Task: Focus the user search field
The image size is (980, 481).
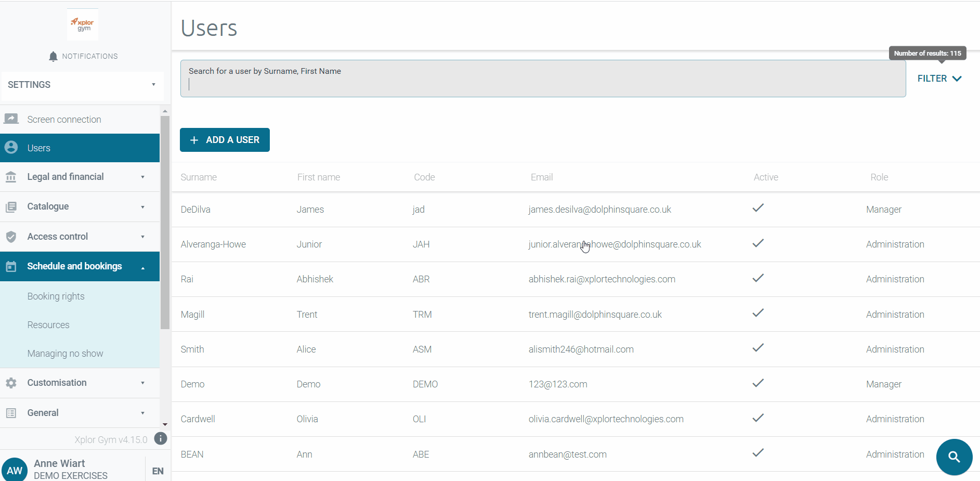Action: (543, 79)
